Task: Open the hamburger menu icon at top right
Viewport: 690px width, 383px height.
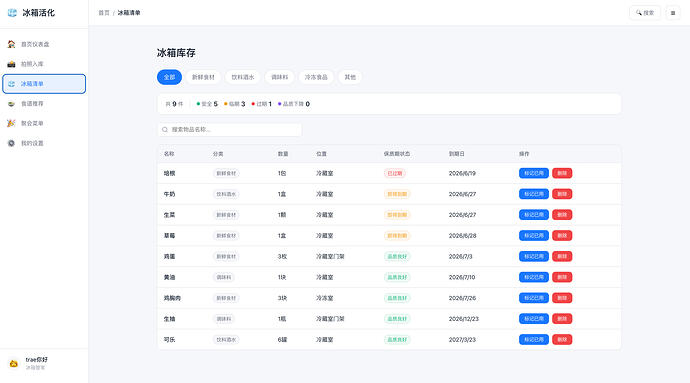Action: pyautogui.click(x=673, y=13)
